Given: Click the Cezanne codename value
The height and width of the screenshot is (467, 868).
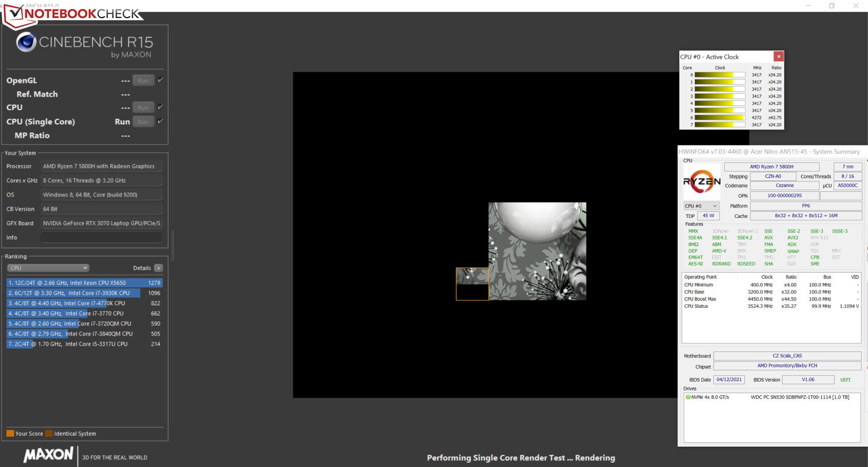Looking at the screenshot, I should 784,186.
